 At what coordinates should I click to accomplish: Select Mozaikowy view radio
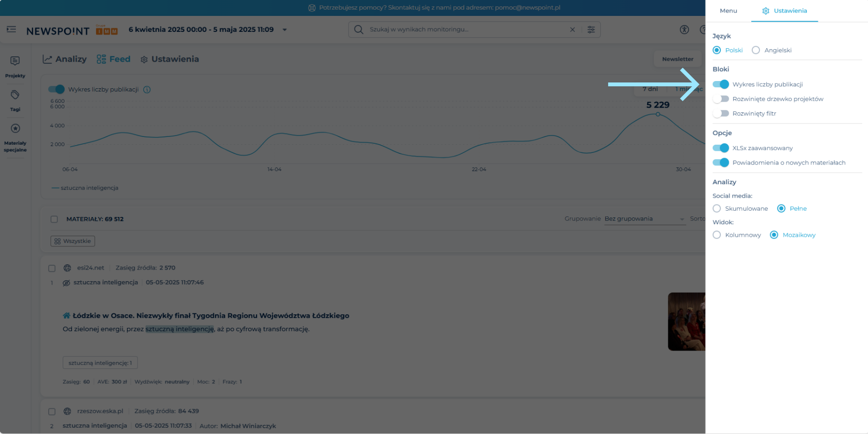[774, 235]
